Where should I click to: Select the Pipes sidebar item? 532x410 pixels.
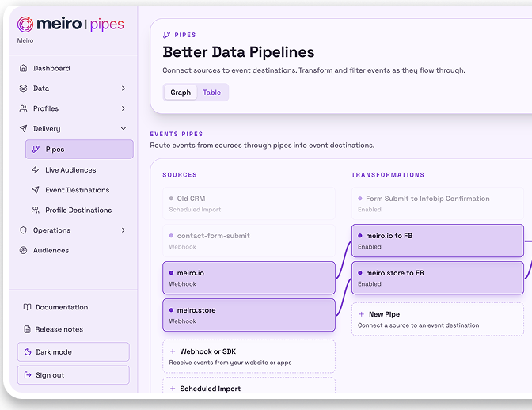pos(79,150)
